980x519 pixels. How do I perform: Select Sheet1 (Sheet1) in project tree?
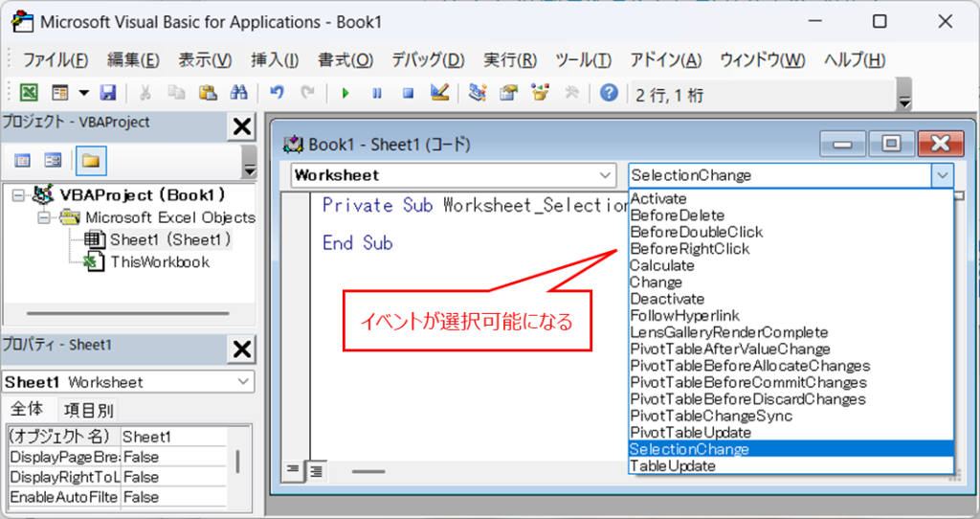click(170, 239)
